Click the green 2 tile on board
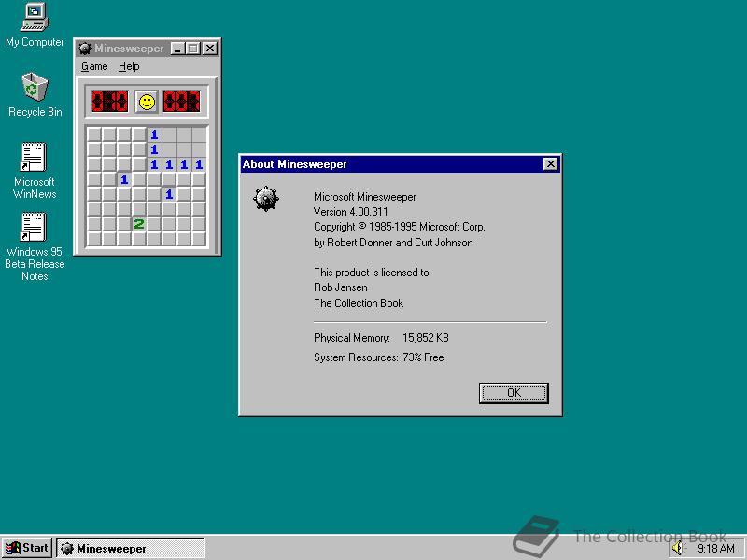 coord(138,224)
